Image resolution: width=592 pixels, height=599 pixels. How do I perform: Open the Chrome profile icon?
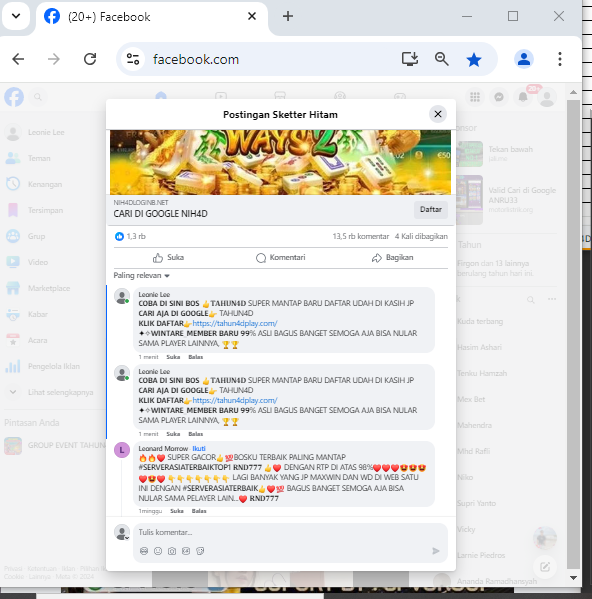[524, 59]
